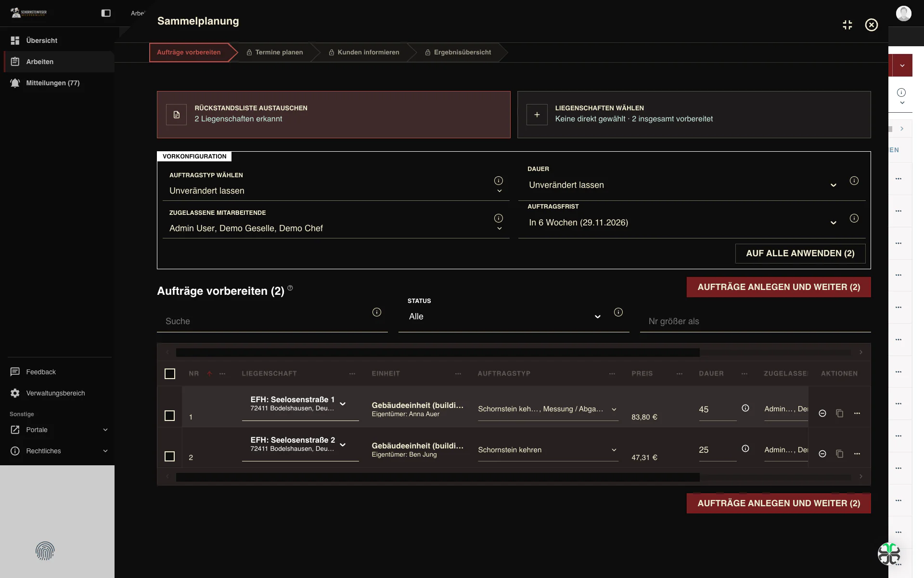Select all orders header checkbox
The width and height of the screenshot is (924, 578).
(170, 374)
